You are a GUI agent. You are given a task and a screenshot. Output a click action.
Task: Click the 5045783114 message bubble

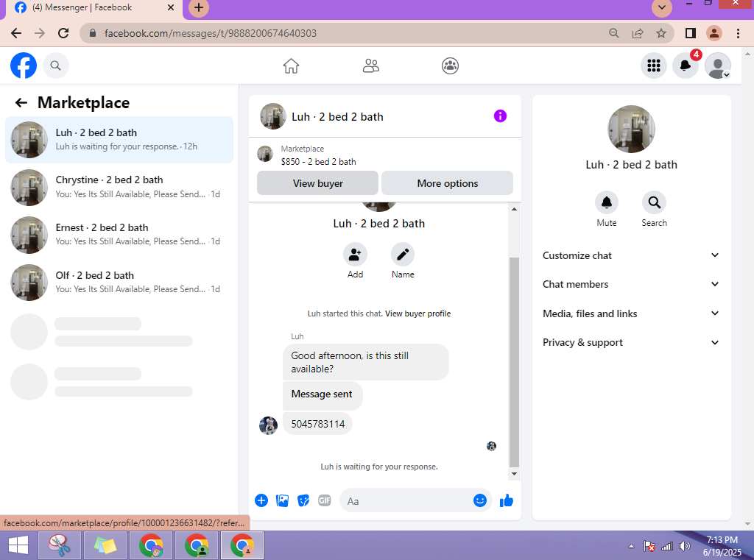pos(317,424)
